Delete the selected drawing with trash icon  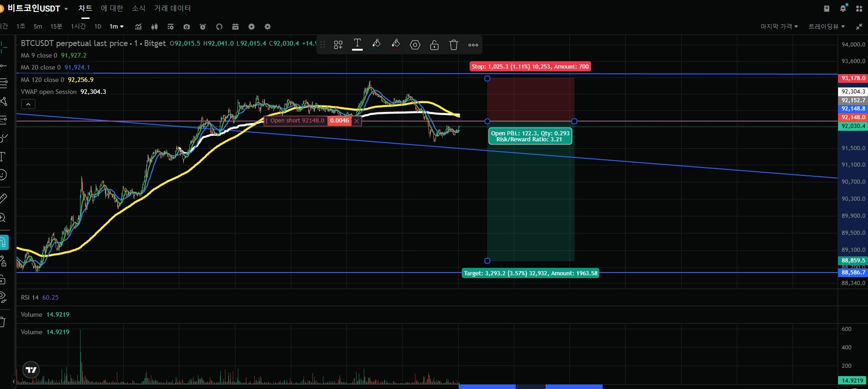click(x=454, y=45)
